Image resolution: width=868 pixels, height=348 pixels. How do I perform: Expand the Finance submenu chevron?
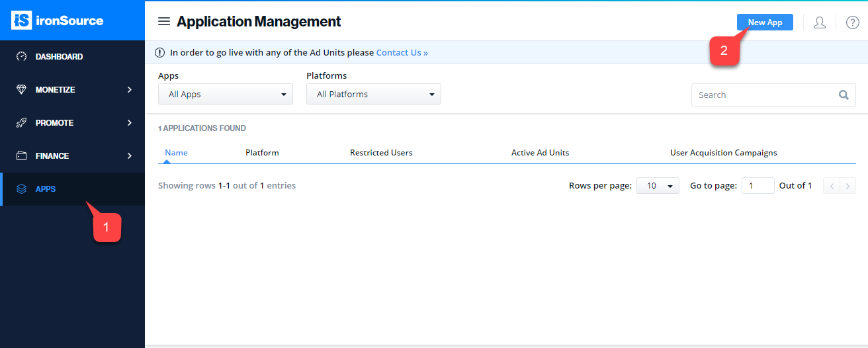point(130,156)
